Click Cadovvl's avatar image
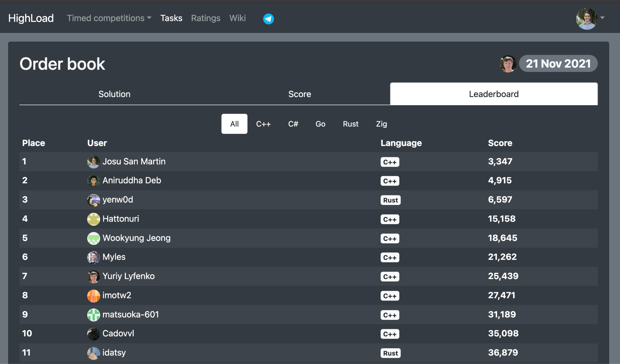The image size is (620, 364). click(x=94, y=334)
